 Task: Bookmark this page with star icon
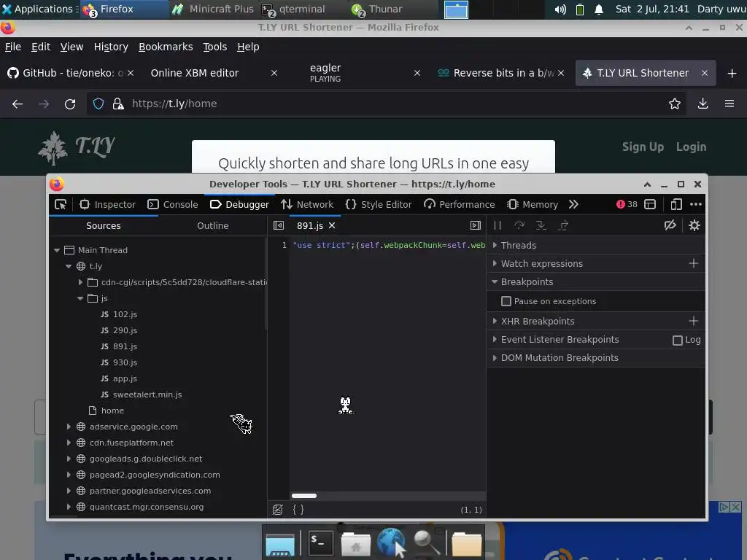click(675, 104)
